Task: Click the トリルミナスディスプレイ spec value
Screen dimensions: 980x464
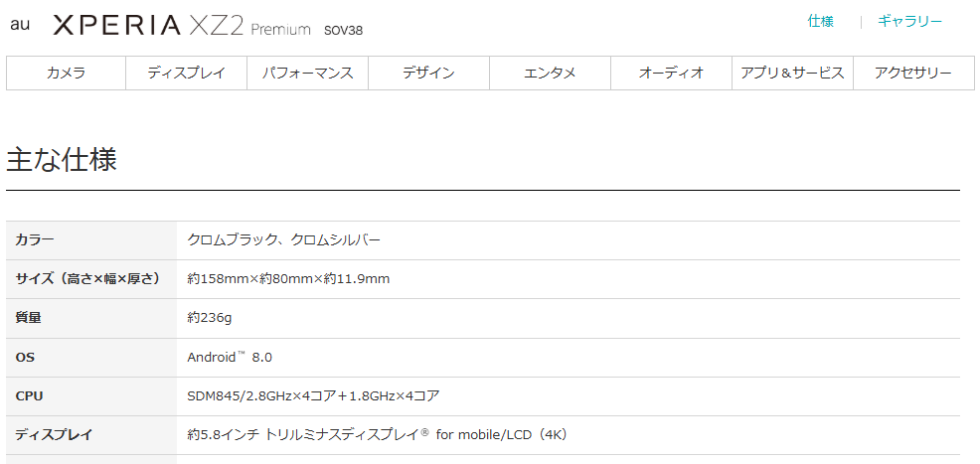Action: coord(377,434)
